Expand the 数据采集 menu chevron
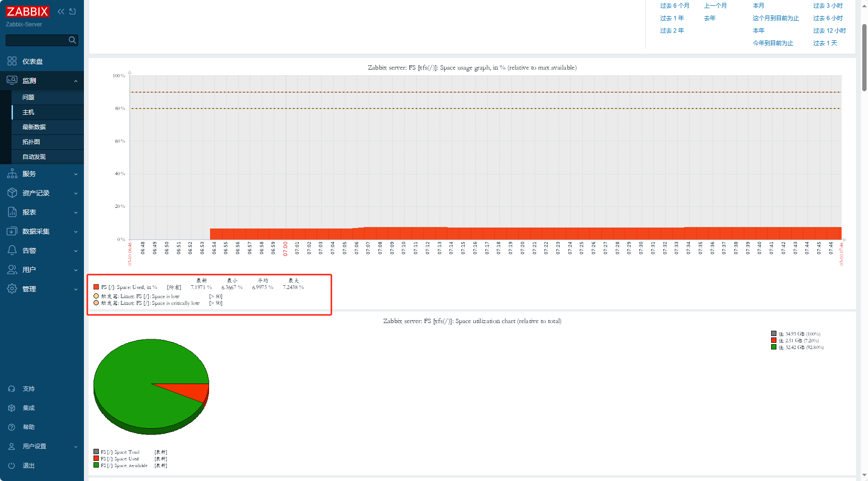The width and height of the screenshot is (868, 481). click(x=76, y=232)
